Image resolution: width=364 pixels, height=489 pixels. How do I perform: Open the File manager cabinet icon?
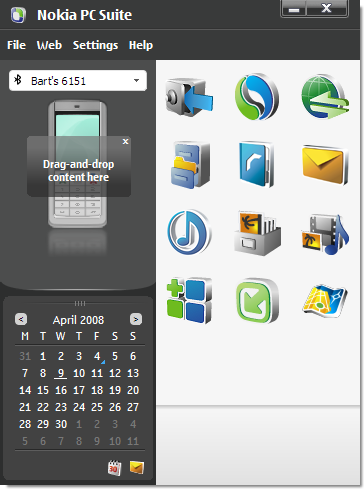190,165
